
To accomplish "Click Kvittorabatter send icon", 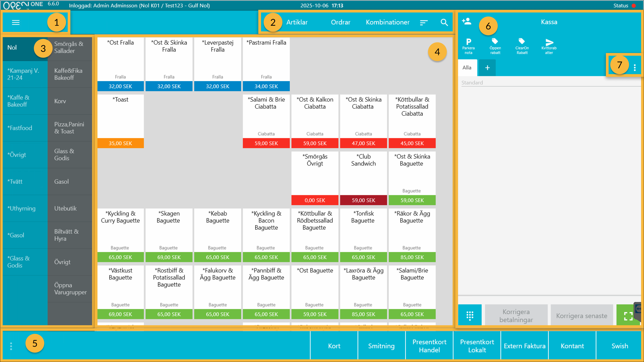I will pyautogui.click(x=549, y=46).
